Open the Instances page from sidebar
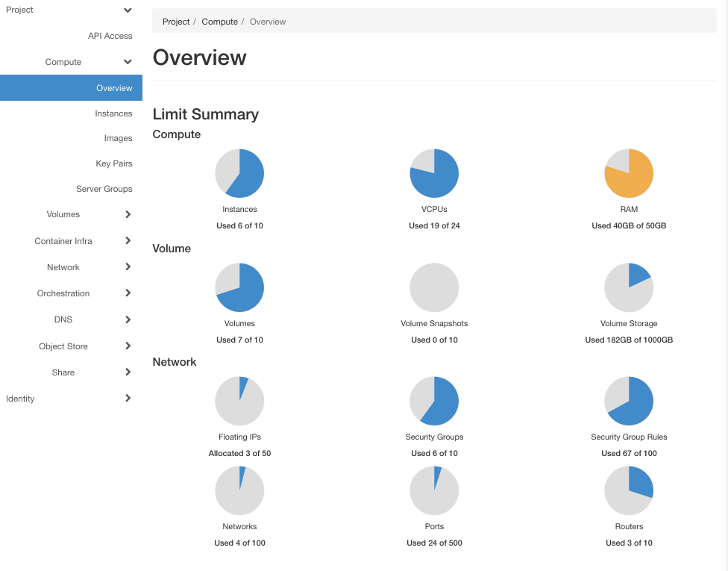Viewport: 728px width, 571px height. (x=113, y=113)
